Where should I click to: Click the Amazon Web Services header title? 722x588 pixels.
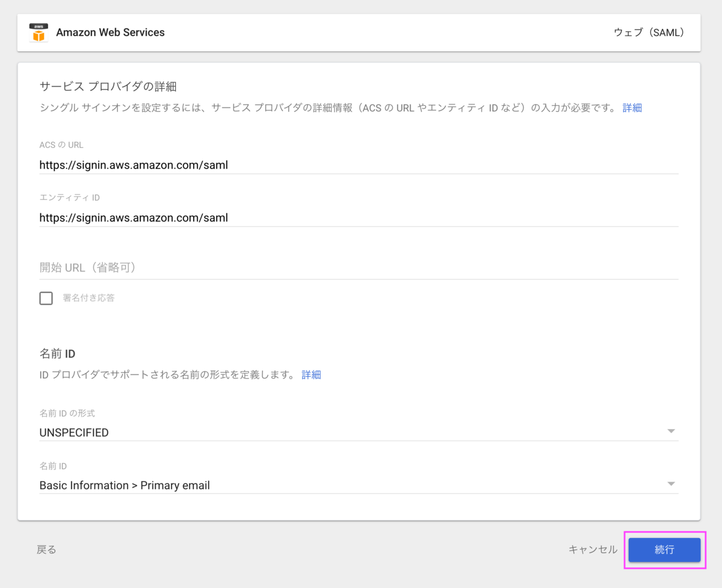tap(110, 32)
